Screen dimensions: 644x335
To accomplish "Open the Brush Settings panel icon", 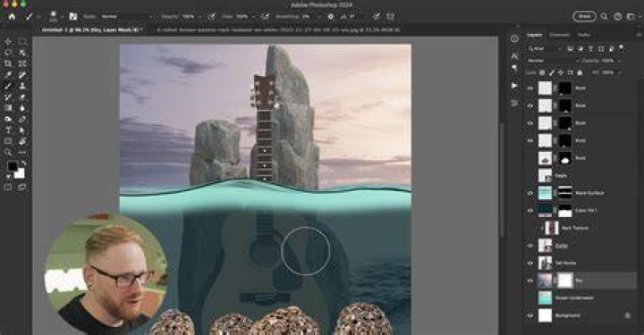I will pos(73,16).
